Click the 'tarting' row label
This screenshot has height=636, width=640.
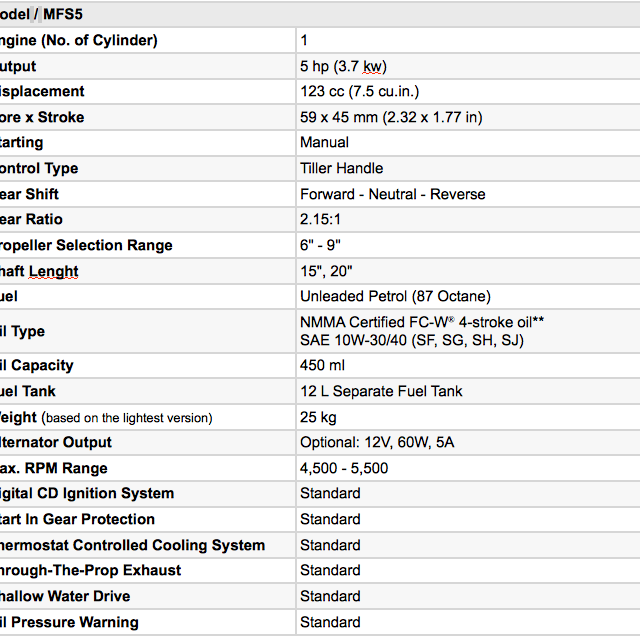point(22,143)
